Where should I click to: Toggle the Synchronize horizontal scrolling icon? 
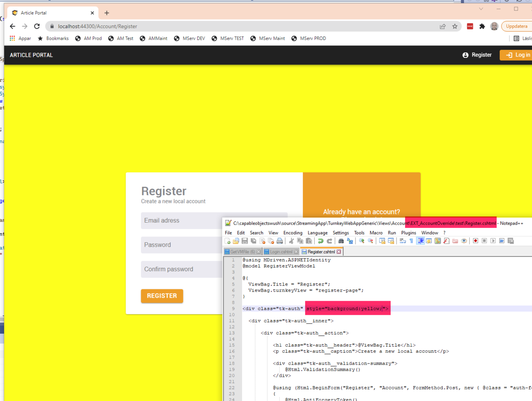click(391, 241)
